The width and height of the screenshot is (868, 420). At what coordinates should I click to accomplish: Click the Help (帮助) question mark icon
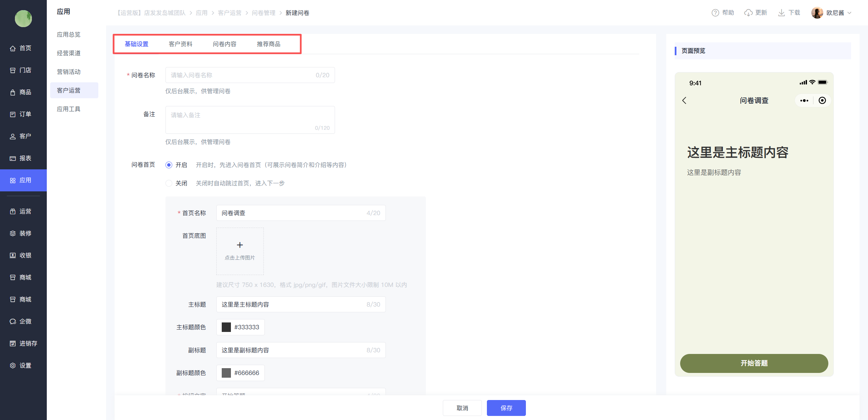(715, 13)
